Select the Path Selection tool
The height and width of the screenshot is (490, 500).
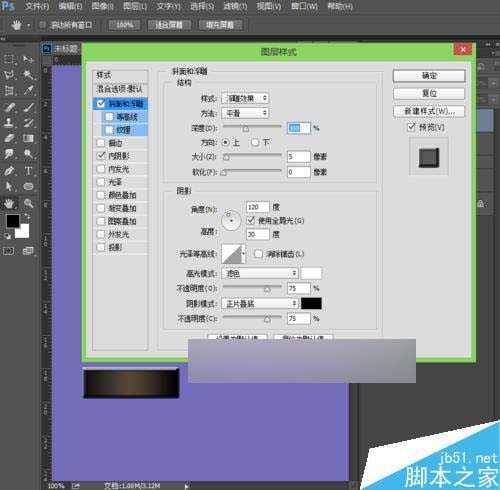pos(9,186)
